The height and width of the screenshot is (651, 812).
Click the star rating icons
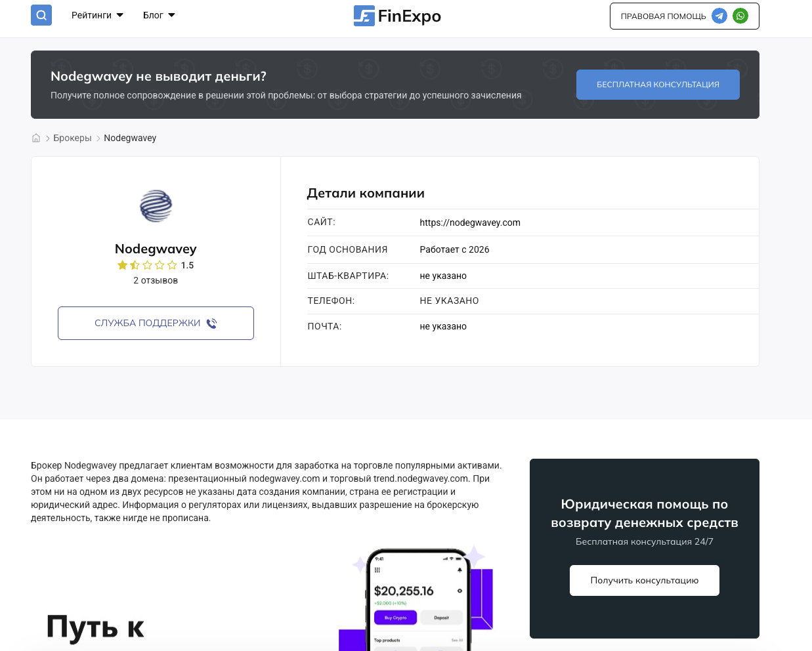[147, 265]
